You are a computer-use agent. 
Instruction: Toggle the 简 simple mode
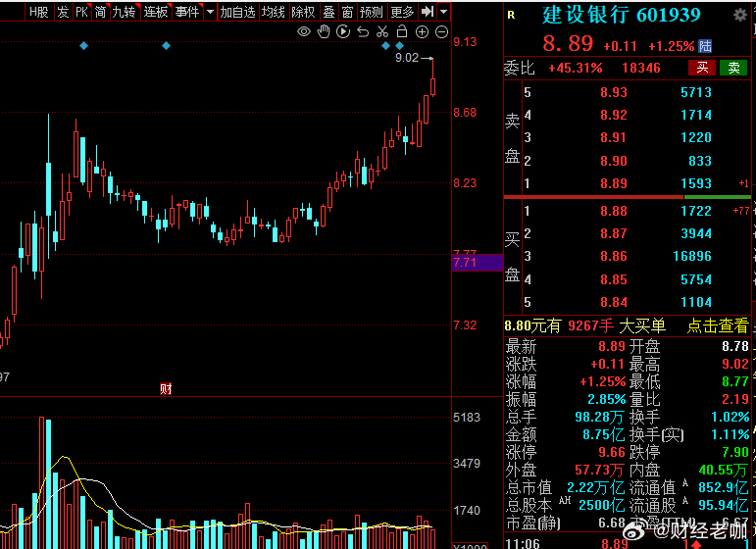tap(100, 12)
